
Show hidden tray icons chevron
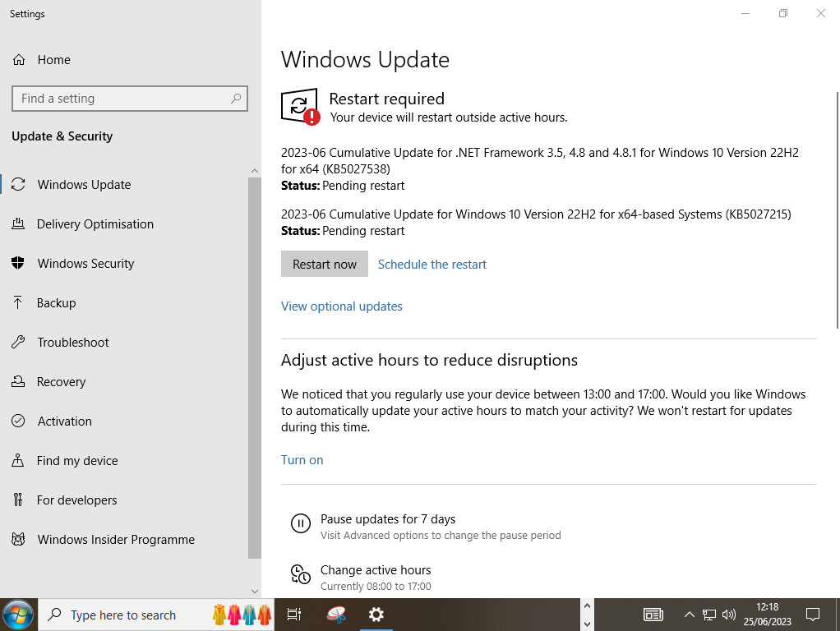[x=690, y=615]
